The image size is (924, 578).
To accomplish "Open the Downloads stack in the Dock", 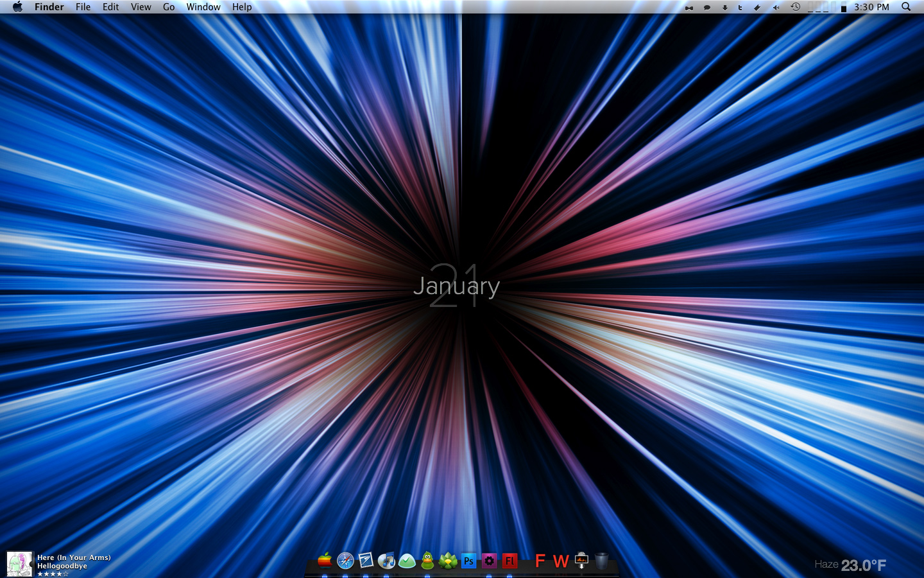I will [x=581, y=561].
